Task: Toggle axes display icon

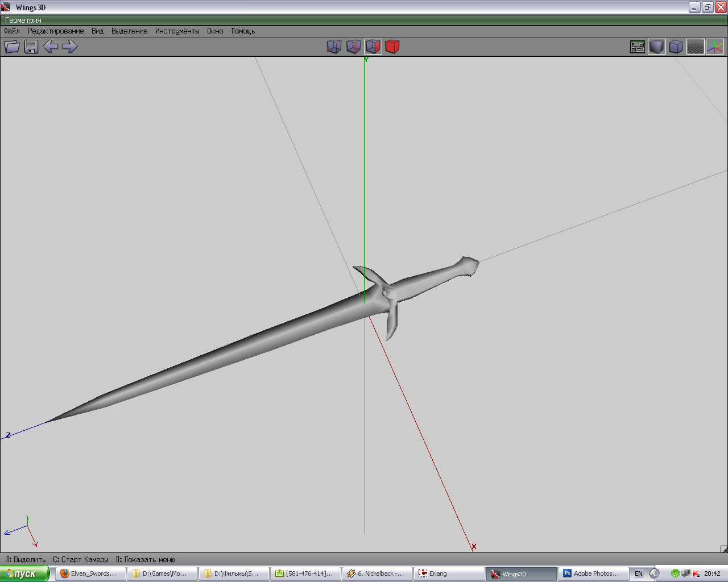Action: point(715,47)
